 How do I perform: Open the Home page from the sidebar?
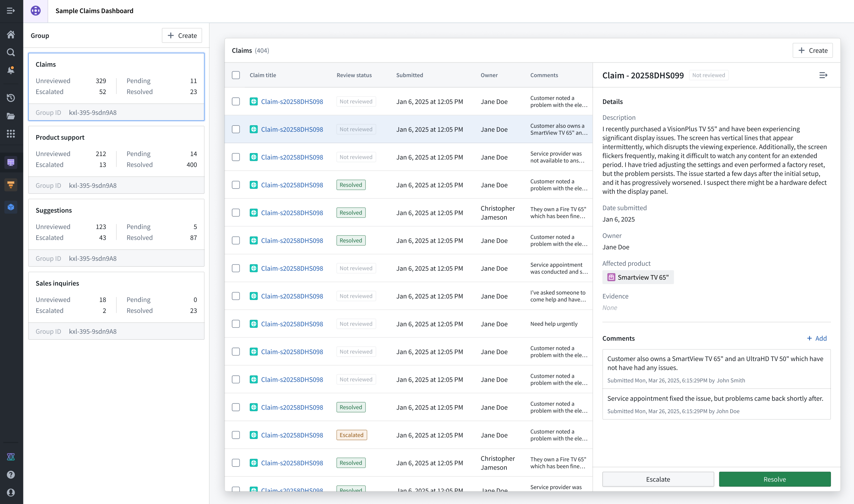pyautogui.click(x=10, y=34)
